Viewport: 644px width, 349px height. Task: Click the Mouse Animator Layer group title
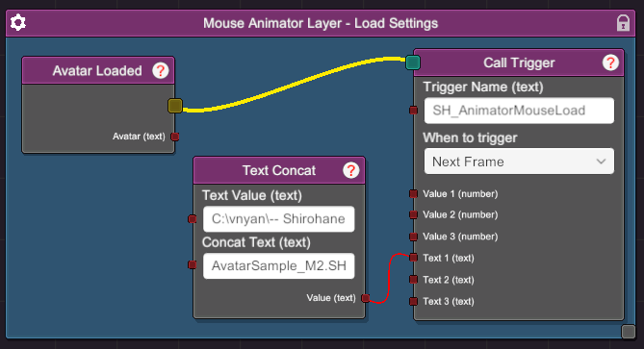coord(321,23)
